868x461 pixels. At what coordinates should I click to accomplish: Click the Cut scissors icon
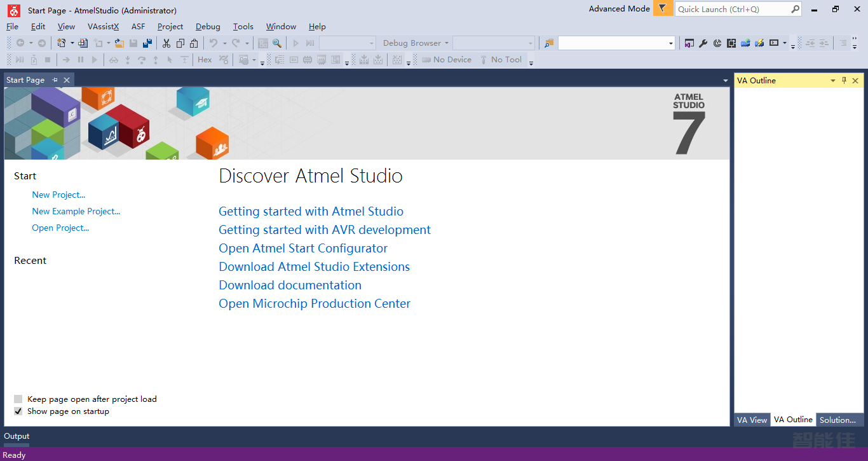coord(166,43)
